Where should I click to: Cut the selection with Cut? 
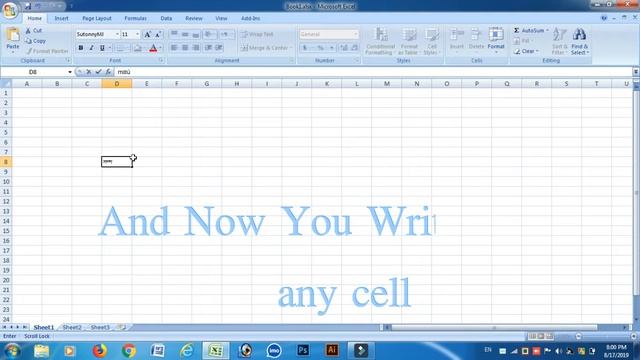tap(33, 31)
